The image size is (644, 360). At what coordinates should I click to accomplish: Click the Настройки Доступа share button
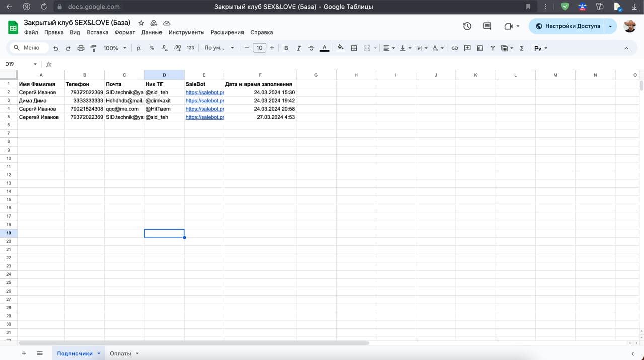pos(568,26)
